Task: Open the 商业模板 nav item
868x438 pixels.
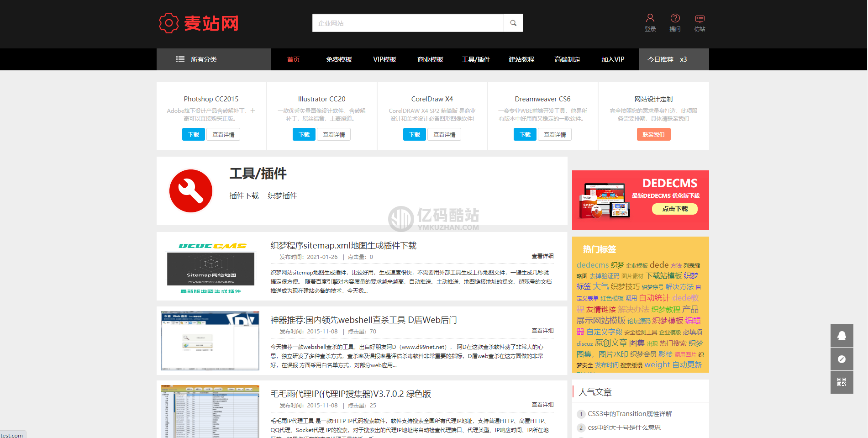Action: point(430,59)
